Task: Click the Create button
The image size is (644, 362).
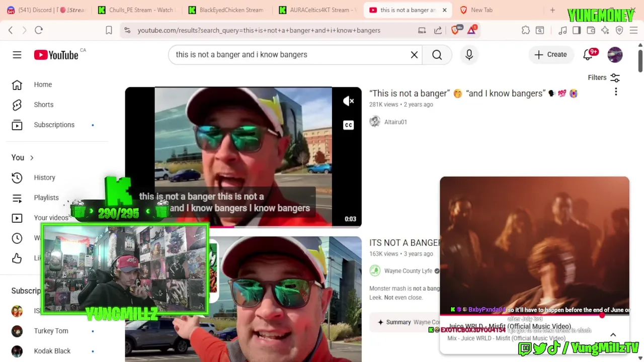Action: (550, 55)
